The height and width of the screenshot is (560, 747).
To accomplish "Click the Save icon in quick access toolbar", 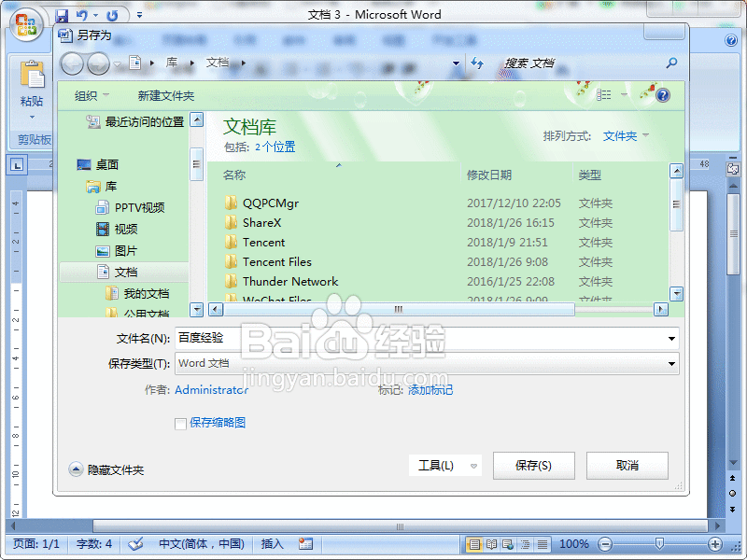I will pyautogui.click(x=62, y=16).
